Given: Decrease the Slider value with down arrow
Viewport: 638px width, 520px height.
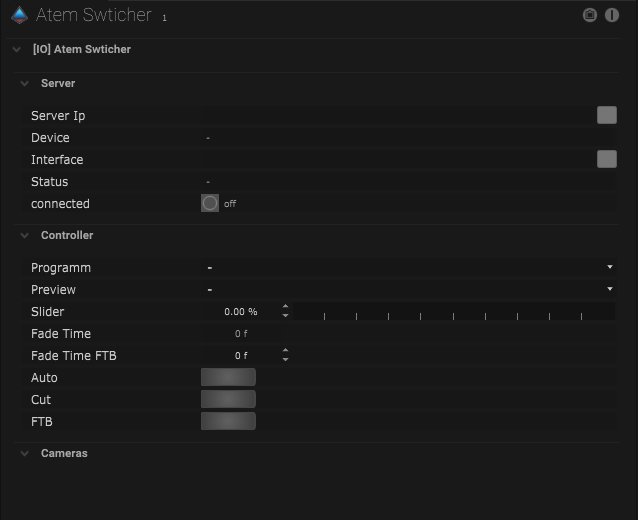Looking at the screenshot, I should (285, 316).
